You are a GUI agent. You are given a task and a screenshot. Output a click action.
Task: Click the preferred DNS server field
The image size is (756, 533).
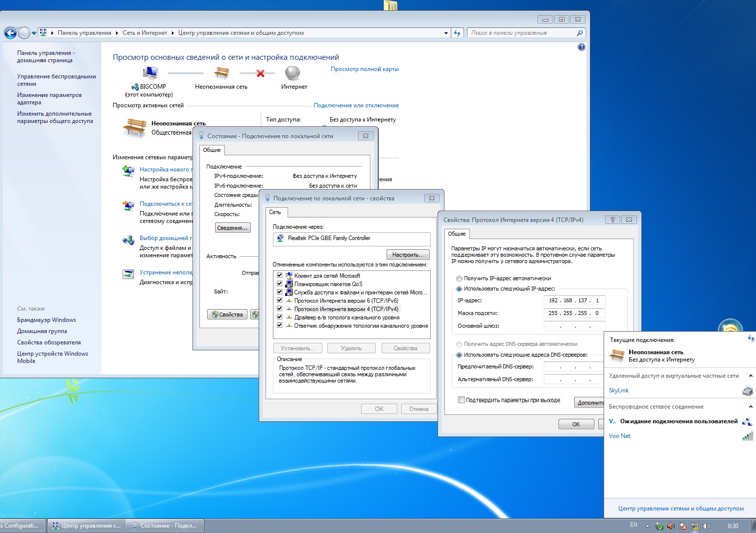point(574,366)
